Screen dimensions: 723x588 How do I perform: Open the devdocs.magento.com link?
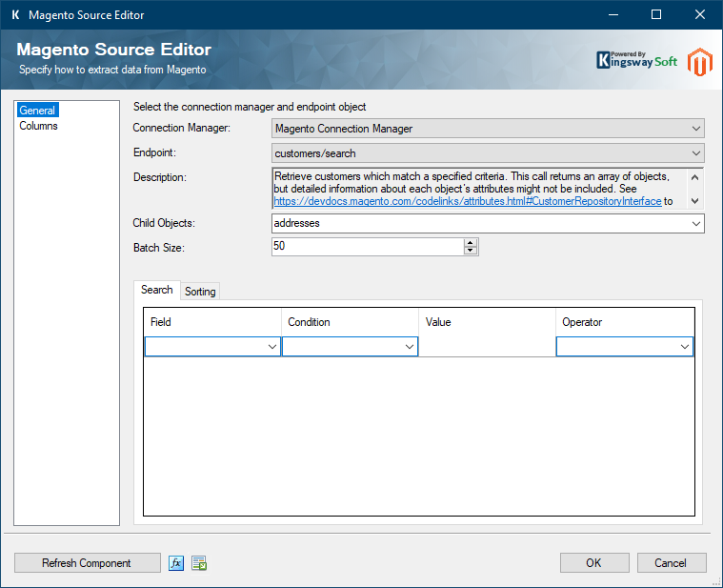tap(467, 202)
